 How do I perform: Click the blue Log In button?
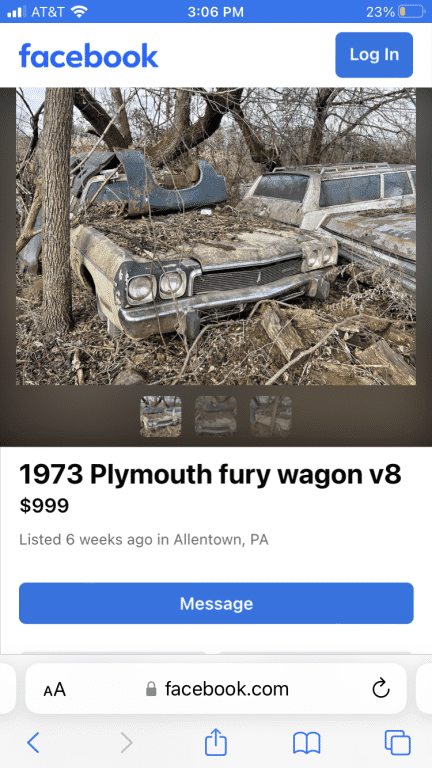(374, 55)
